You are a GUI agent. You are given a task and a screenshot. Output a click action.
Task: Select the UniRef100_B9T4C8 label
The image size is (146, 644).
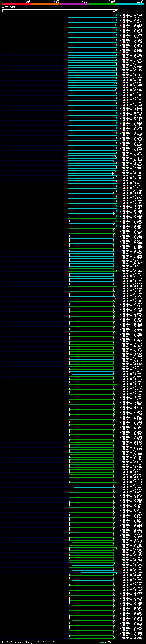131,32
